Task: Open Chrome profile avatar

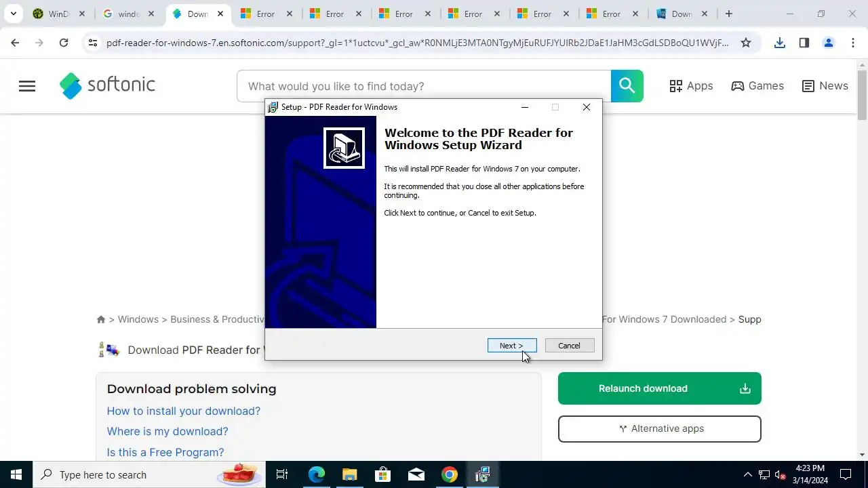Action: point(829,43)
